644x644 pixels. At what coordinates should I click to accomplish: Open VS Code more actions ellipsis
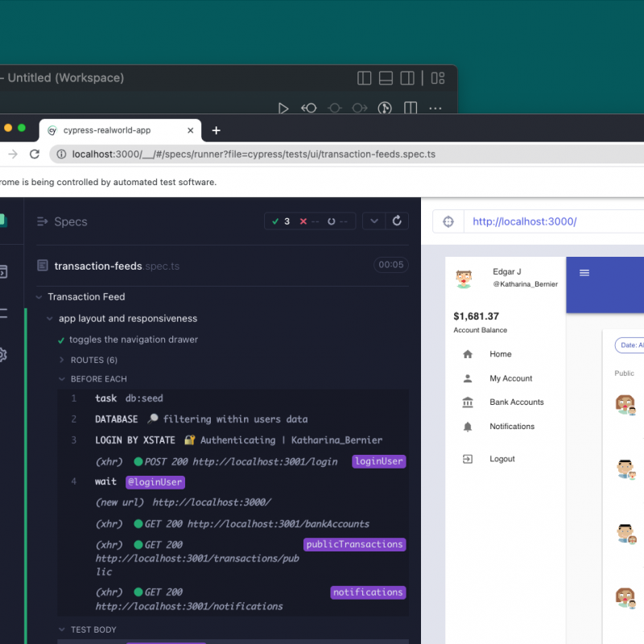pos(435,108)
